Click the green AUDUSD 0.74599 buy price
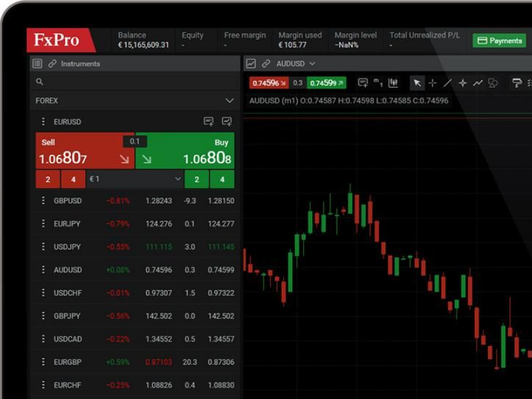This screenshot has height=399, width=532. [x=327, y=83]
